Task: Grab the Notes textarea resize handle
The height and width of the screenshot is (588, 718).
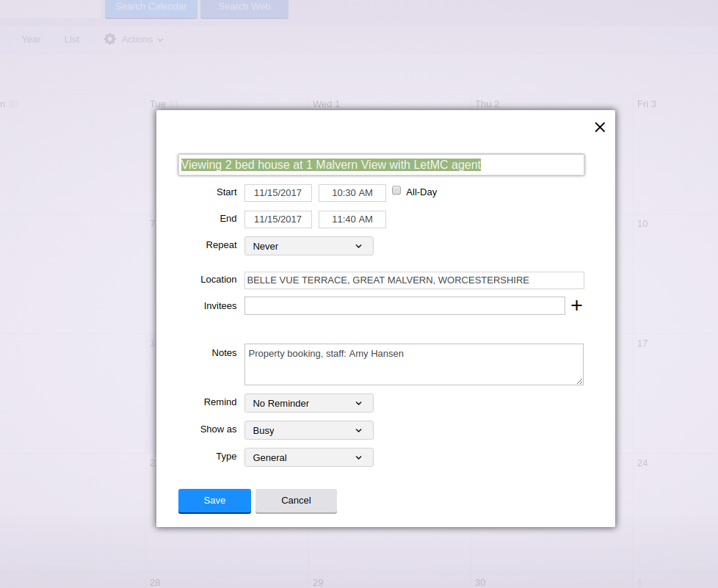Action: pyautogui.click(x=579, y=381)
